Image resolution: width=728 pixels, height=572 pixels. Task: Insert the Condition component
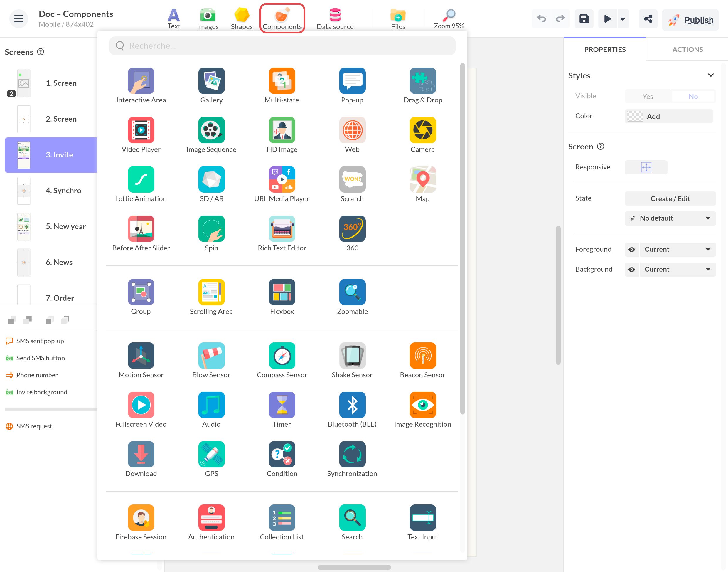(x=282, y=459)
